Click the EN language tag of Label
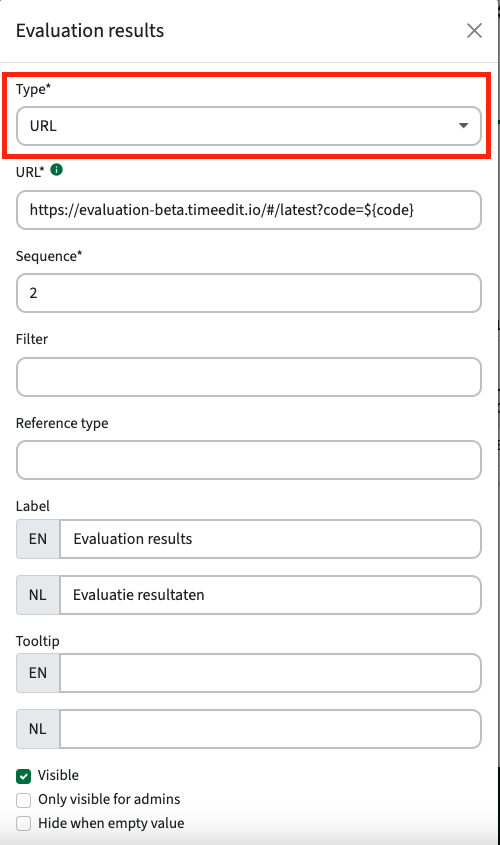Screen dimensions: 500x845 (38, 539)
